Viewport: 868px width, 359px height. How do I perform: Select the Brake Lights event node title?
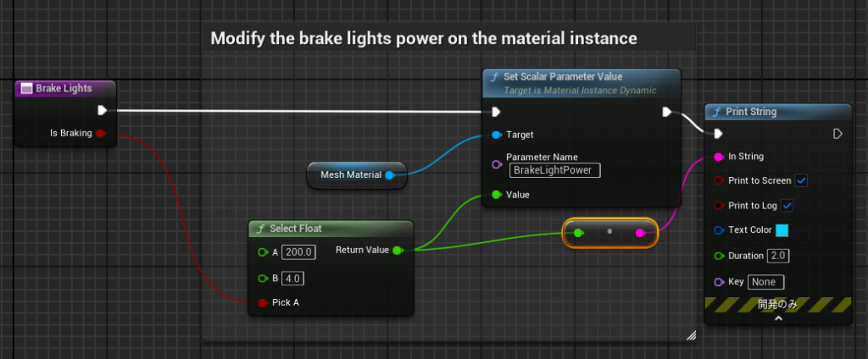tap(64, 88)
